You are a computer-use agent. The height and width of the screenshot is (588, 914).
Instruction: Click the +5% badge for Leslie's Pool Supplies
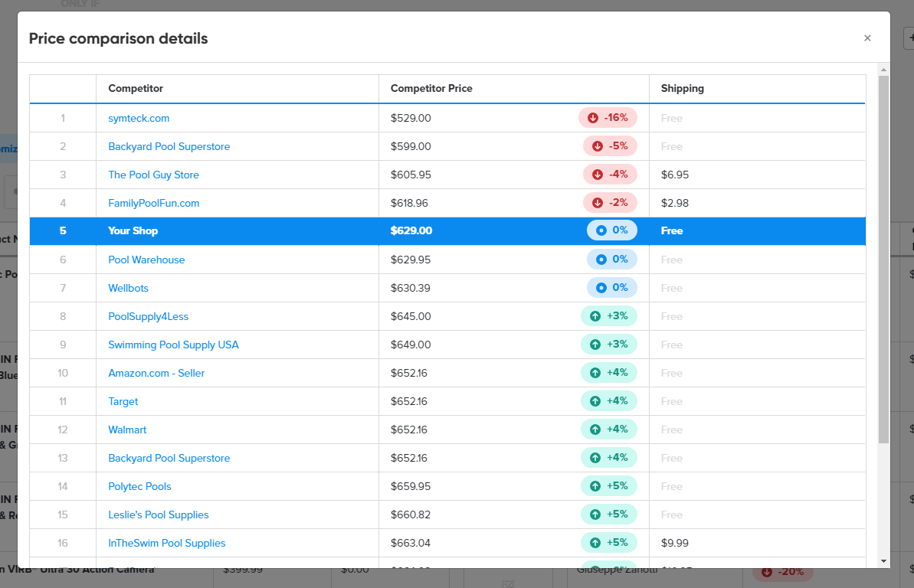[x=609, y=514]
